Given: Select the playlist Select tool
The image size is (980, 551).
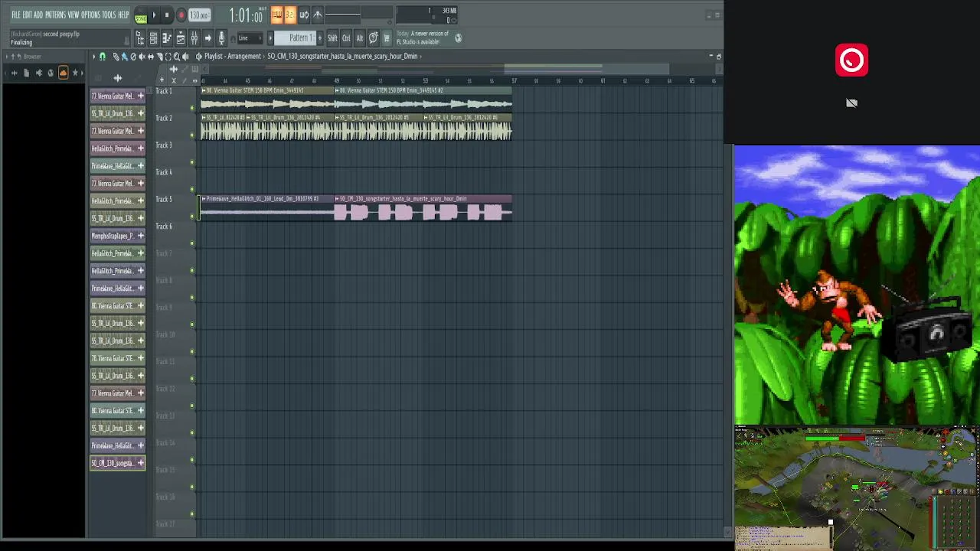Looking at the screenshot, I should point(168,57).
